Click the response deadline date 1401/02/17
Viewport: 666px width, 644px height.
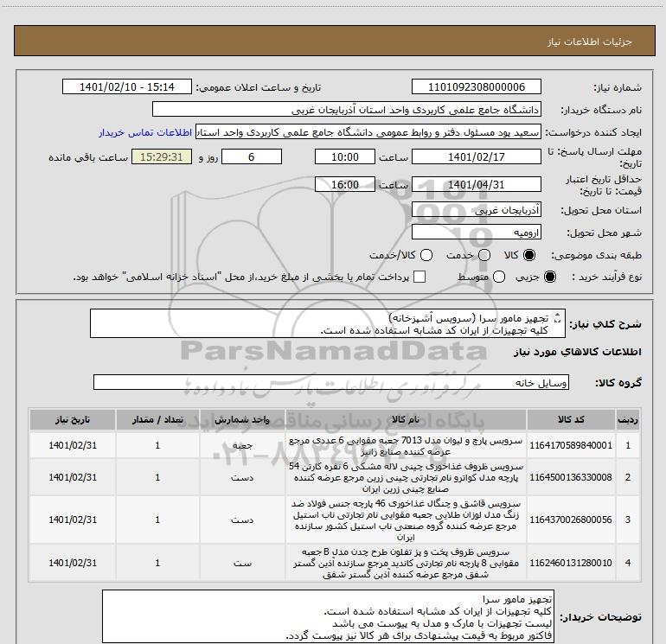476,156
